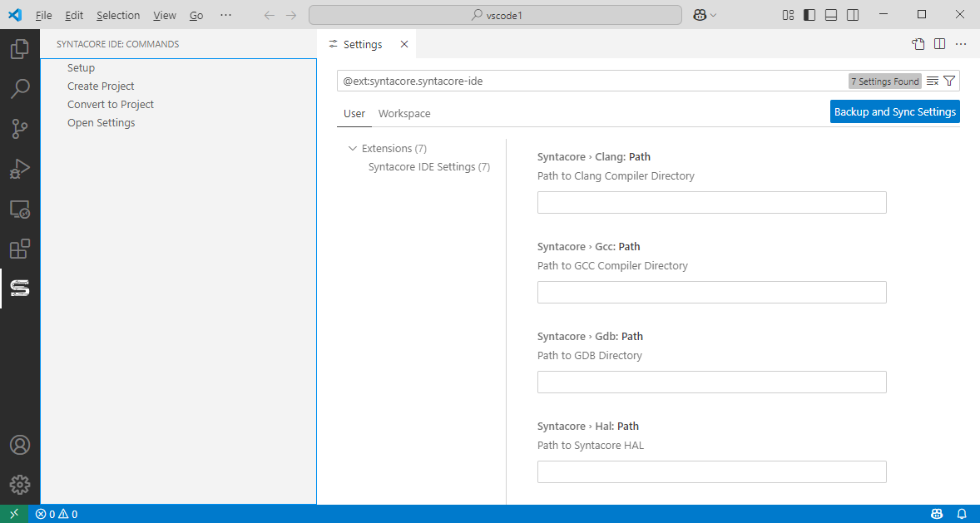The image size is (980, 523).
Task: Click the "7 Settings Found" badge
Action: [885, 81]
